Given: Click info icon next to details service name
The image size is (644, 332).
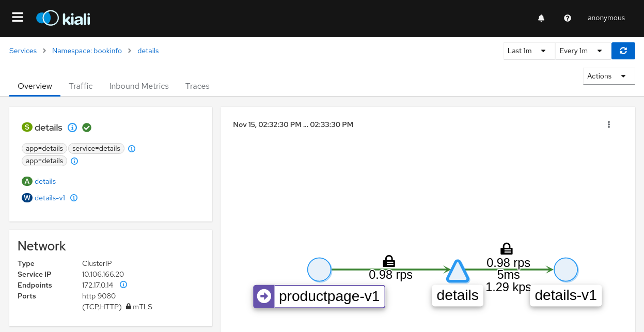Looking at the screenshot, I should tap(72, 128).
